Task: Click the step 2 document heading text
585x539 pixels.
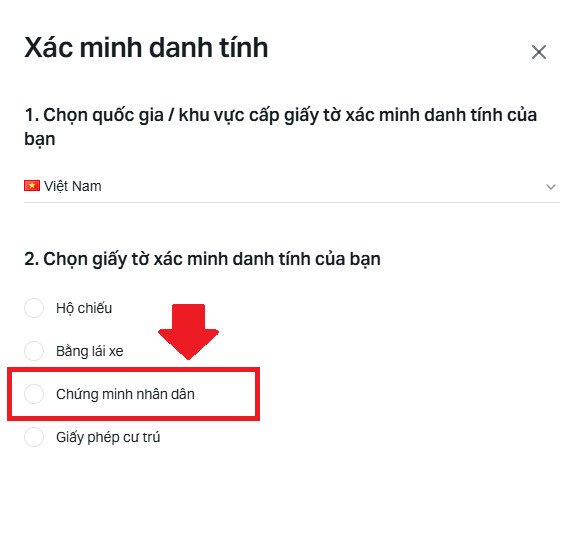Action: 203,259
